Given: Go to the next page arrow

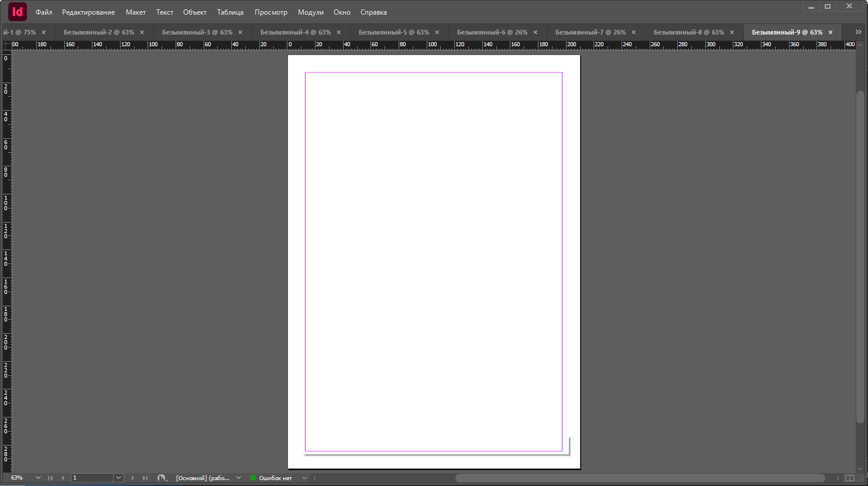Looking at the screenshot, I should [133, 478].
